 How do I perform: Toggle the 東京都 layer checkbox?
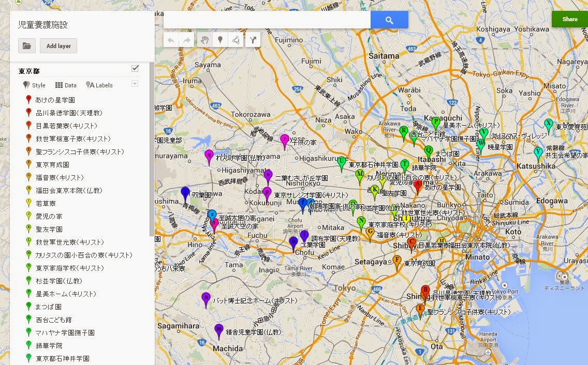(135, 68)
